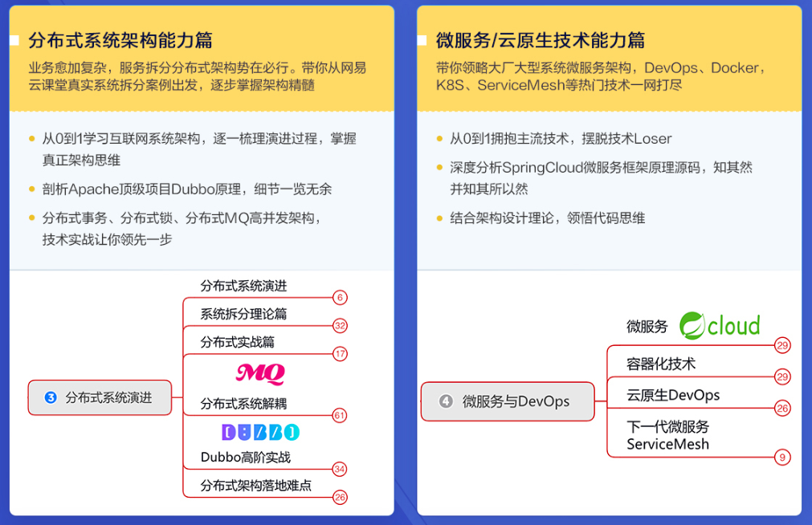Select the Dubbo logo icon

(x=259, y=433)
